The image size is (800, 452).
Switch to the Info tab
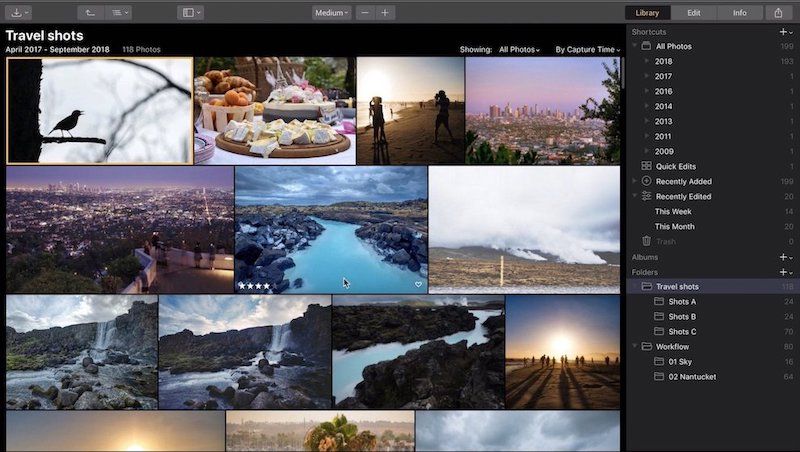pyautogui.click(x=739, y=13)
